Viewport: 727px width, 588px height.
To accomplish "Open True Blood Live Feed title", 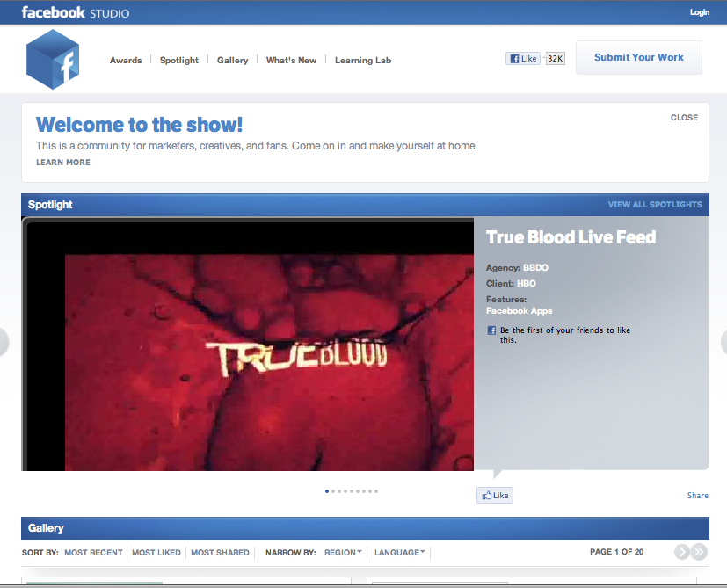I will tap(571, 237).
